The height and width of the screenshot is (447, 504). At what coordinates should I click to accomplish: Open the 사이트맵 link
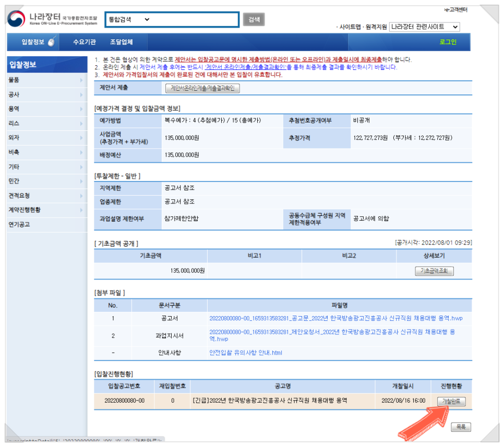350,27
